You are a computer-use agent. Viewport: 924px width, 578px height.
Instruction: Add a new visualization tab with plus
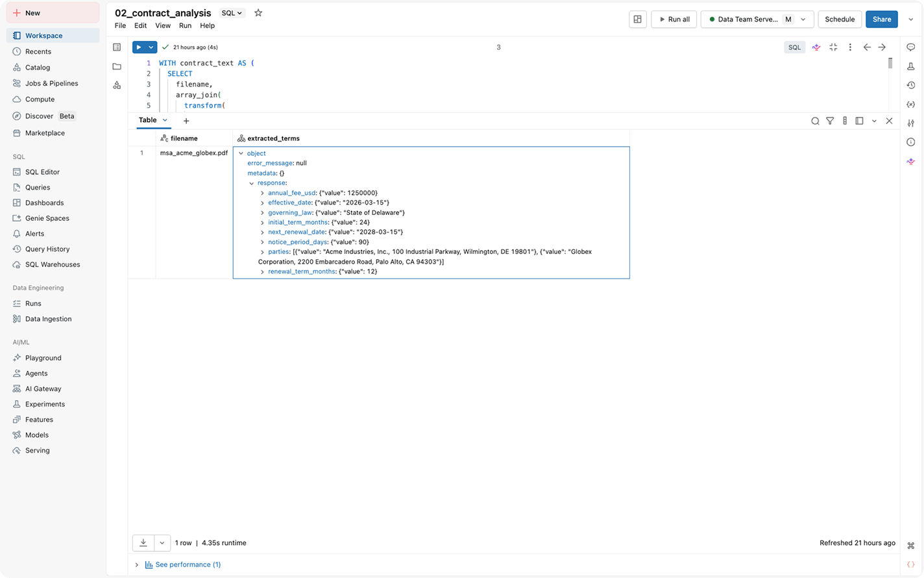tap(186, 121)
